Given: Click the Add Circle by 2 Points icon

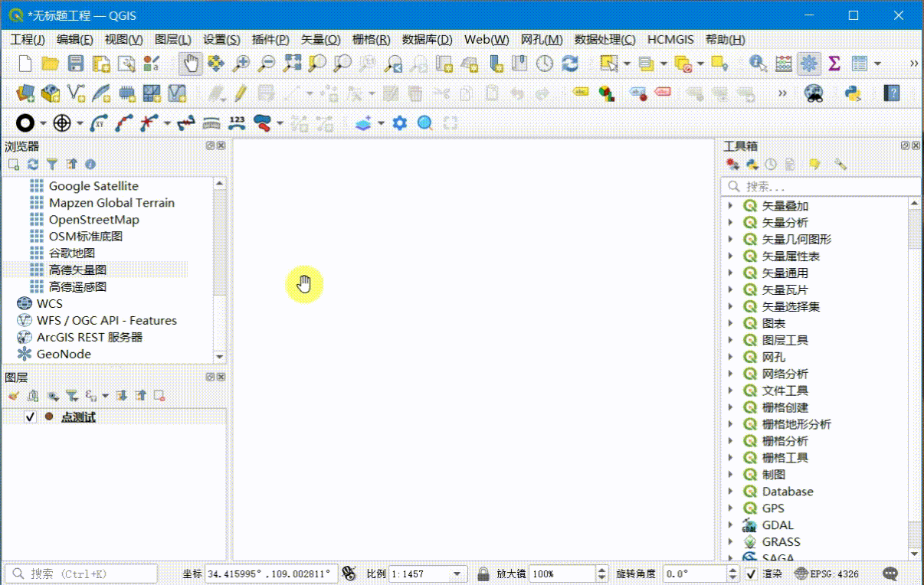Looking at the screenshot, I should (x=25, y=123).
